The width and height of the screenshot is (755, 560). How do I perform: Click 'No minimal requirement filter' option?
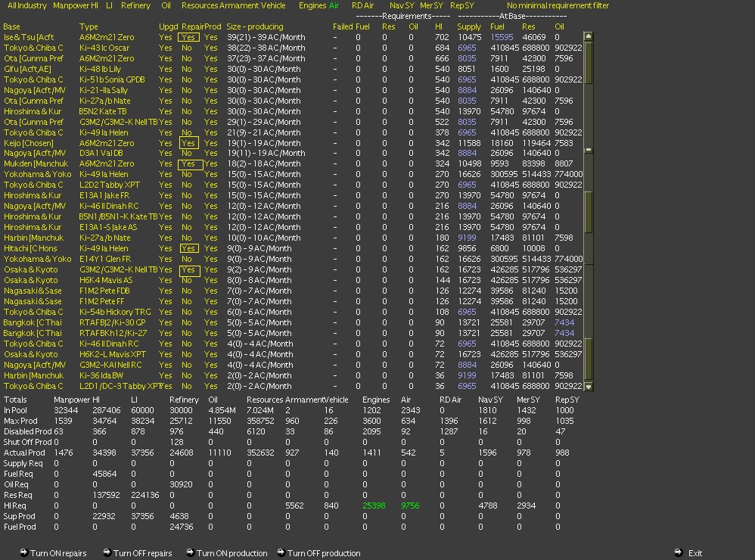point(558,6)
